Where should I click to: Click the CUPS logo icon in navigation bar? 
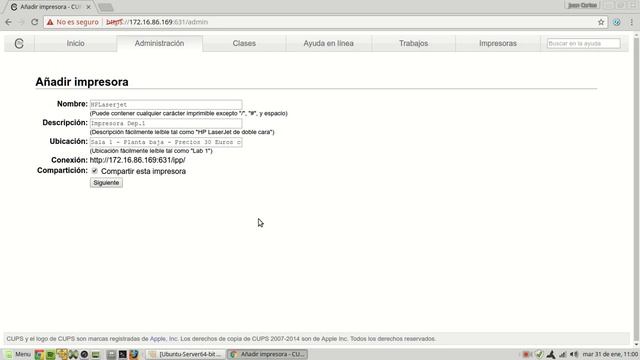pos(19,43)
